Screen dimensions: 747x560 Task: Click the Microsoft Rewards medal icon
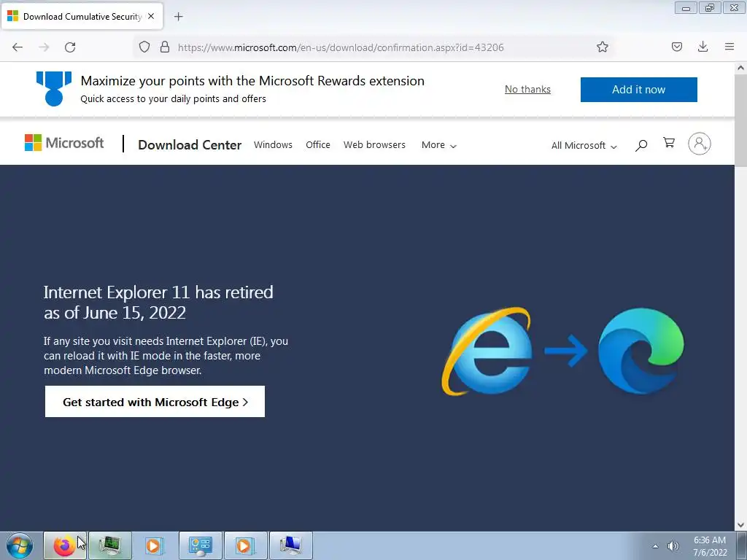point(54,88)
